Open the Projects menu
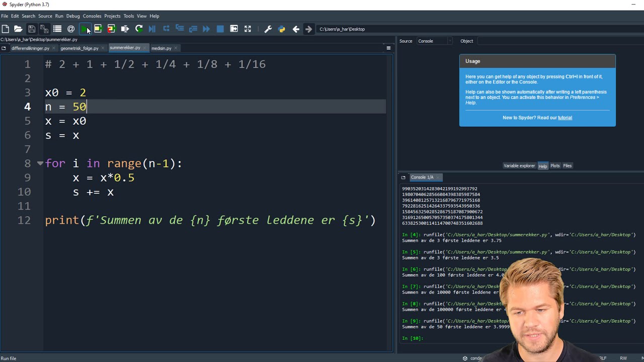The image size is (644, 362). tap(112, 16)
